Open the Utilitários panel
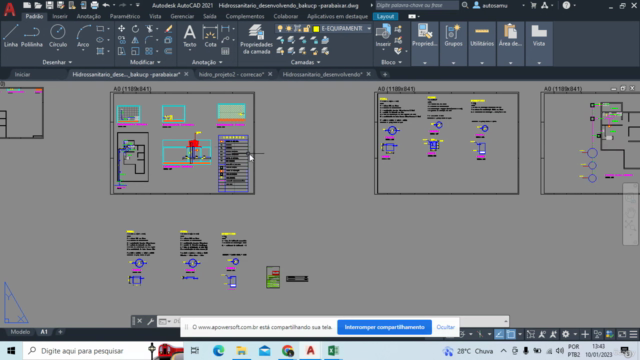The height and width of the screenshot is (360, 640). coord(482,43)
